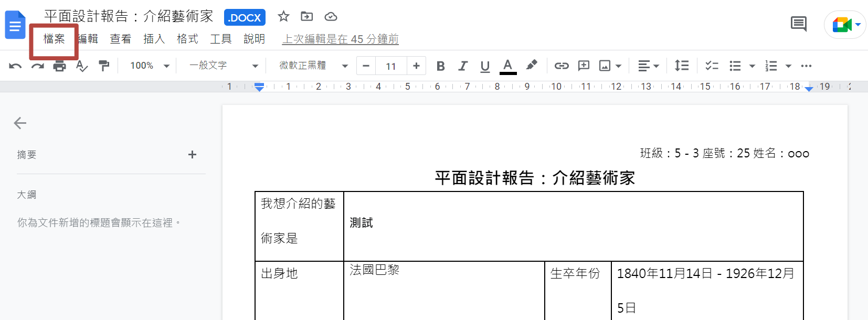Click the font size field showing 11
The image size is (868, 320).
(x=391, y=66)
